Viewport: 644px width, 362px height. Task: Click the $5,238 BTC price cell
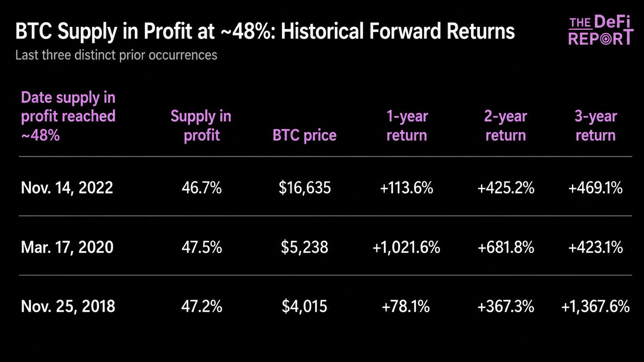[x=304, y=247]
